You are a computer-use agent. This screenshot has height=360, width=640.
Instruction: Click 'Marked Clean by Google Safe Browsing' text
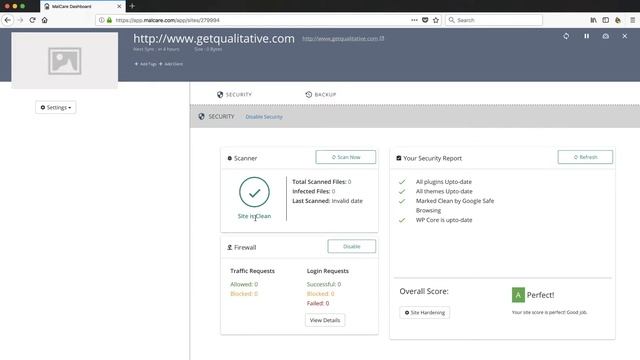(x=455, y=206)
